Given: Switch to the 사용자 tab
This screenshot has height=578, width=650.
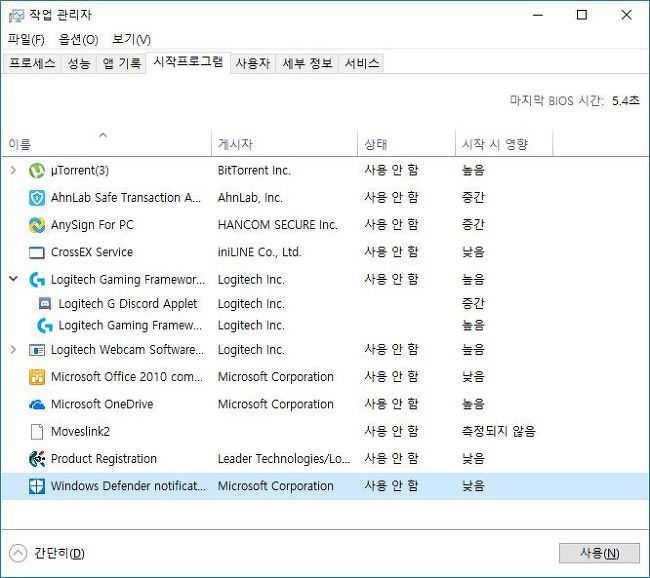Looking at the screenshot, I should (253, 63).
